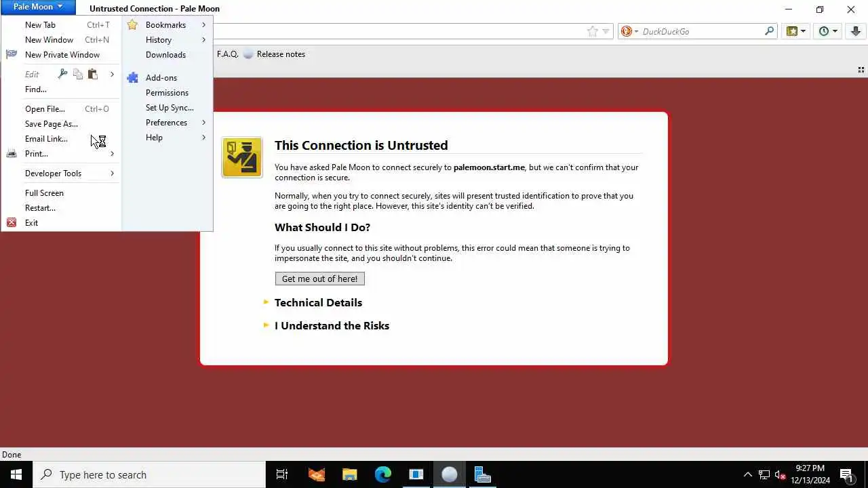Click the blue mail taskbar app icon
This screenshot has width=868, height=488.
point(416,474)
